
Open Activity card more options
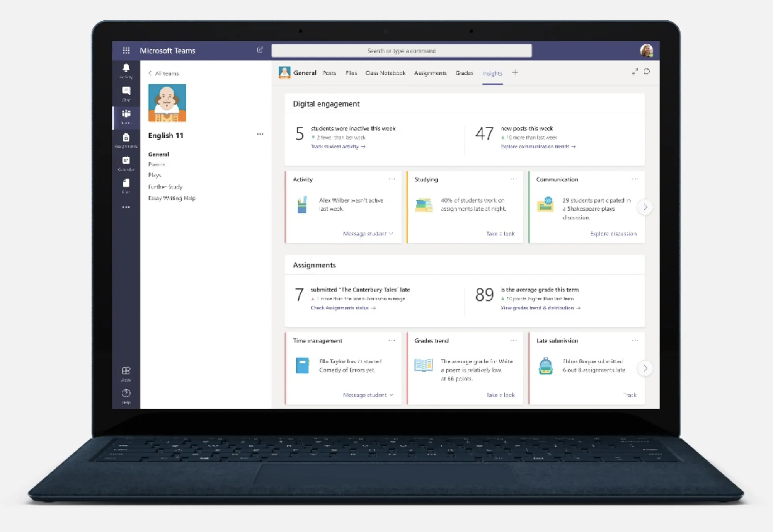(x=392, y=179)
